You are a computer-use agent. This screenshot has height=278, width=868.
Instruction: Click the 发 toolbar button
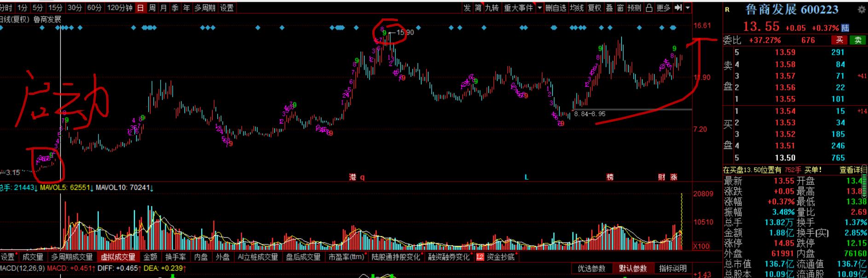[467, 8]
